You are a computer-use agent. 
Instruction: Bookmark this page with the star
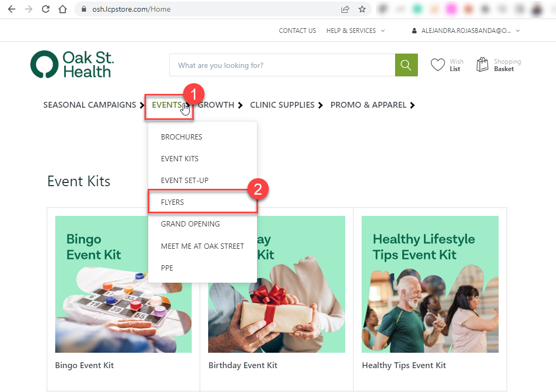[362, 9]
